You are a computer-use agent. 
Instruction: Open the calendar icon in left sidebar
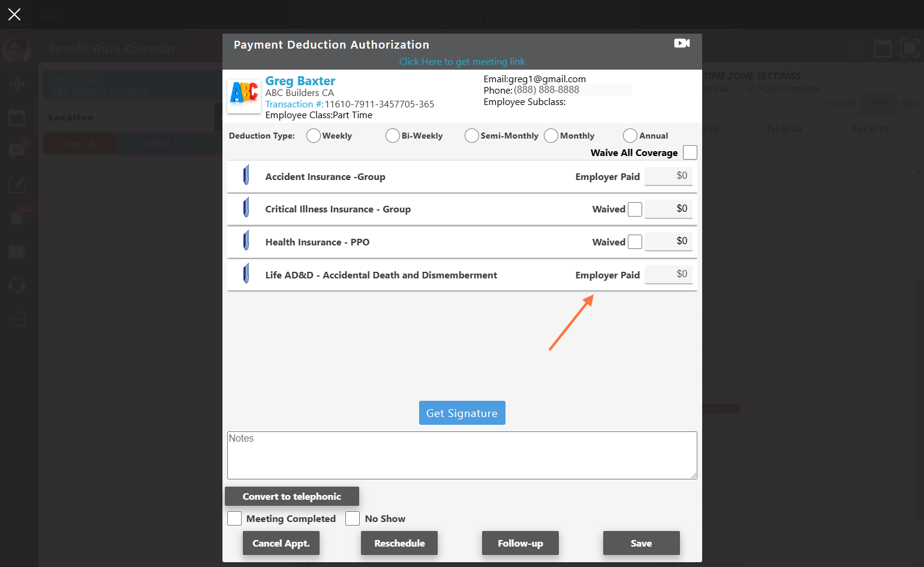click(x=17, y=118)
